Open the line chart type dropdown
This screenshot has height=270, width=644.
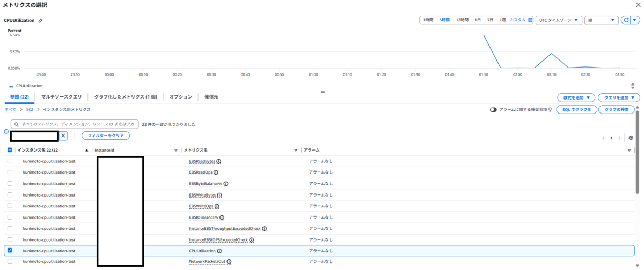click(x=602, y=20)
